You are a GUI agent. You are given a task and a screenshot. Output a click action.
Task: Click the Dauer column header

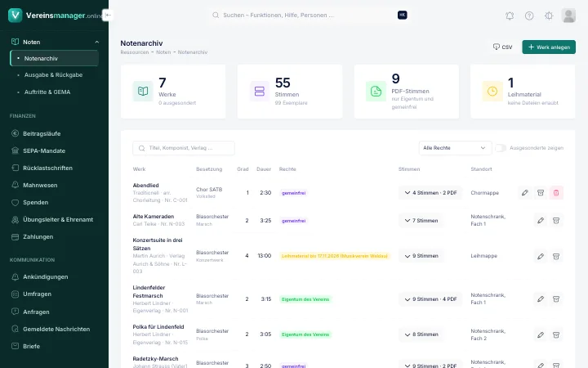coord(264,169)
